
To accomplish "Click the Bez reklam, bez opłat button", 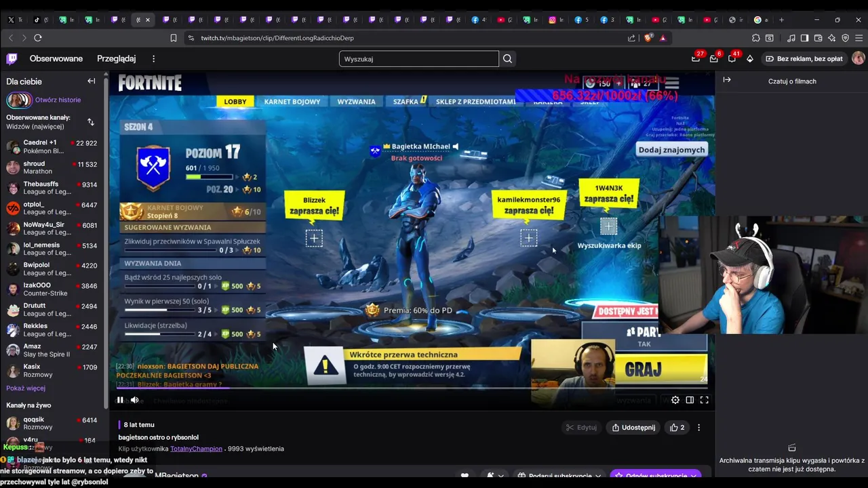I will (x=804, y=59).
